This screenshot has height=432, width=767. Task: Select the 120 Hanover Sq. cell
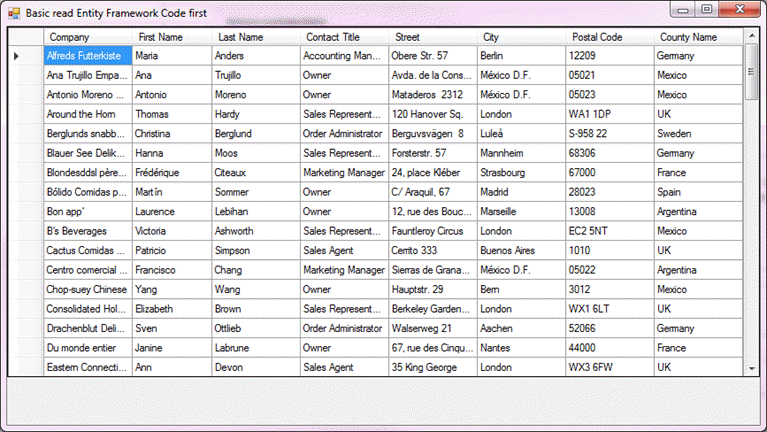pos(433,114)
